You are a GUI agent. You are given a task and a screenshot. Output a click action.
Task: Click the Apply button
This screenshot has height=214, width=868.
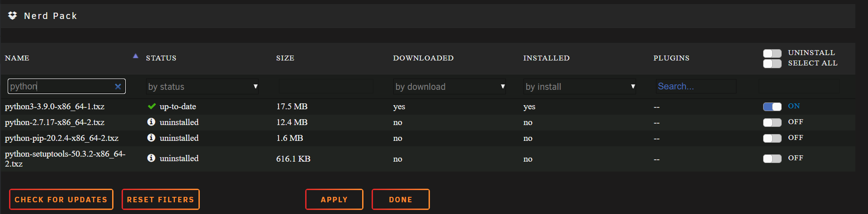click(x=334, y=200)
